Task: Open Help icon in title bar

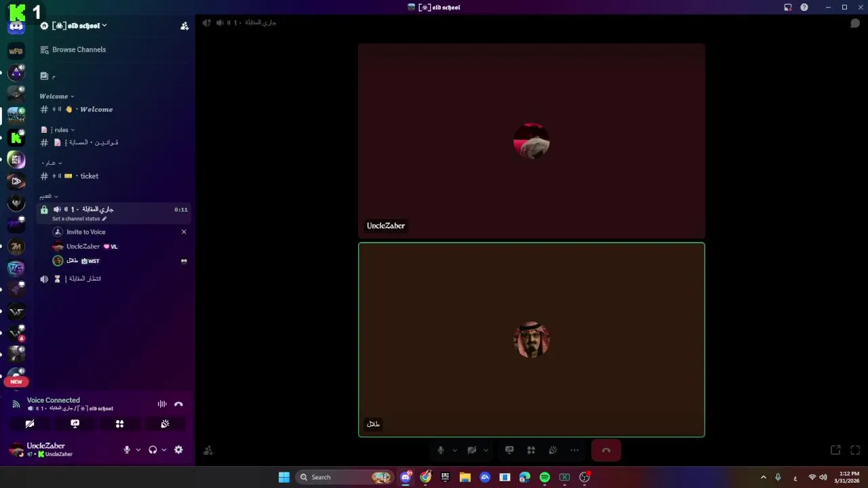Action: [x=804, y=7]
